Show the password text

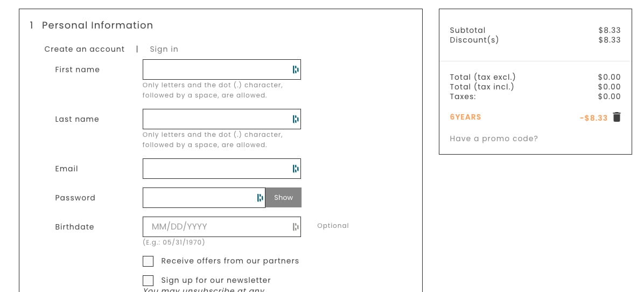(283, 198)
